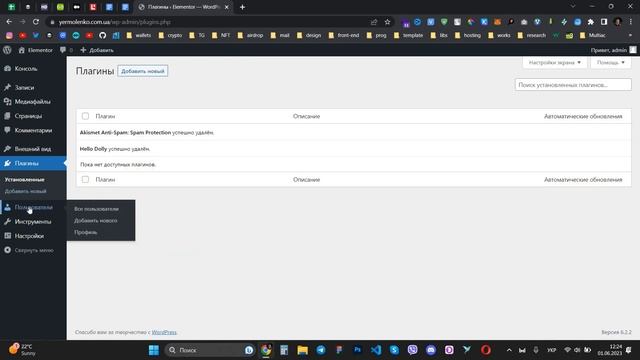Click the browser address bar URL
This screenshot has width=640, height=360.
[x=115, y=22]
